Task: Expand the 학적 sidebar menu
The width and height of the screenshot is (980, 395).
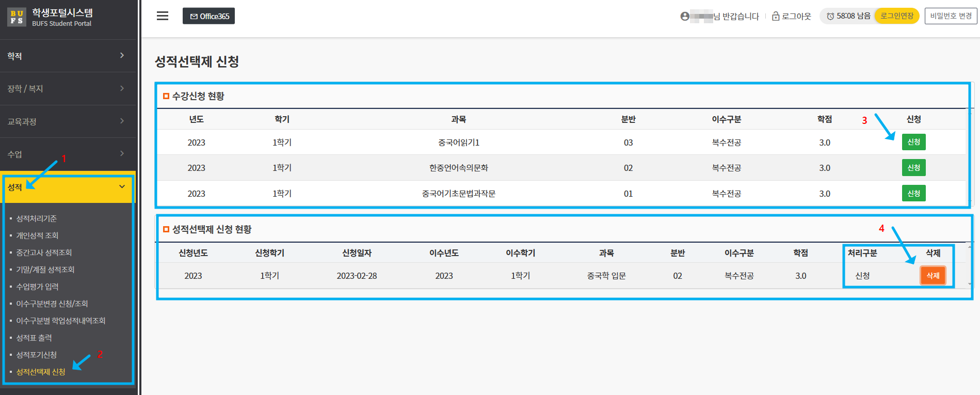Action: point(67,56)
